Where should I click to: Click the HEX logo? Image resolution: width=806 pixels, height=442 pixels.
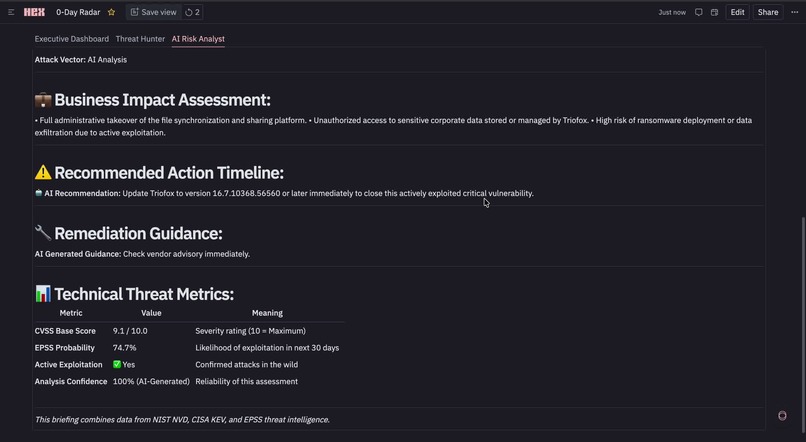[x=34, y=12]
